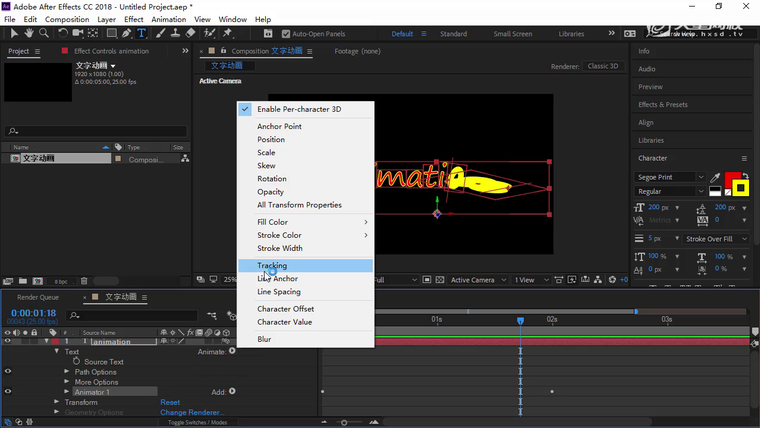
Task: Toggle Auto-Open Panels checkbox
Action: click(x=288, y=34)
